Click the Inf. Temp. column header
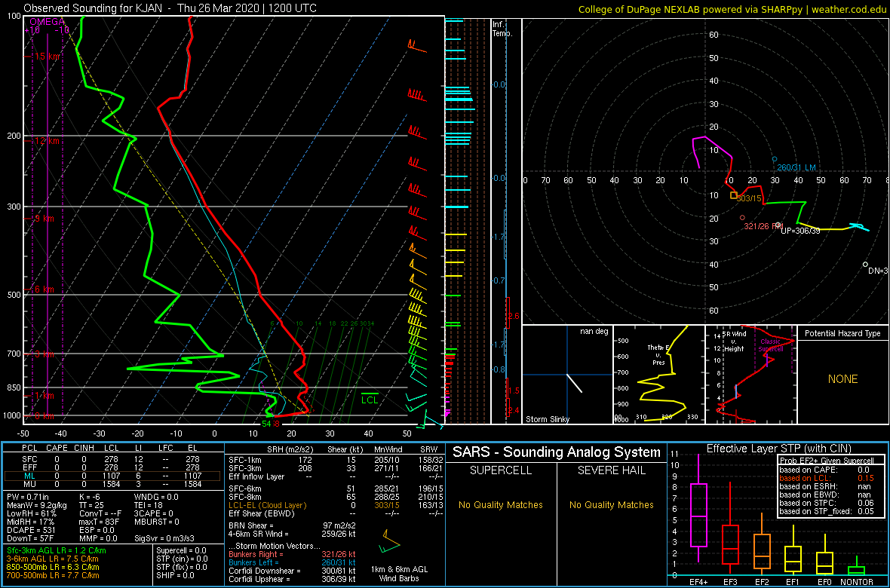The image size is (890, 588). coord(502,29)
